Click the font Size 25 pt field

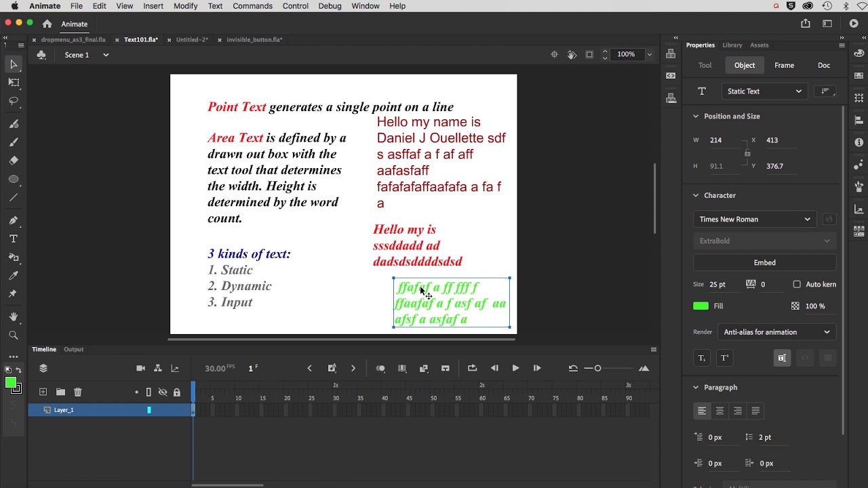pyautogui.click(x=717, y=285)
